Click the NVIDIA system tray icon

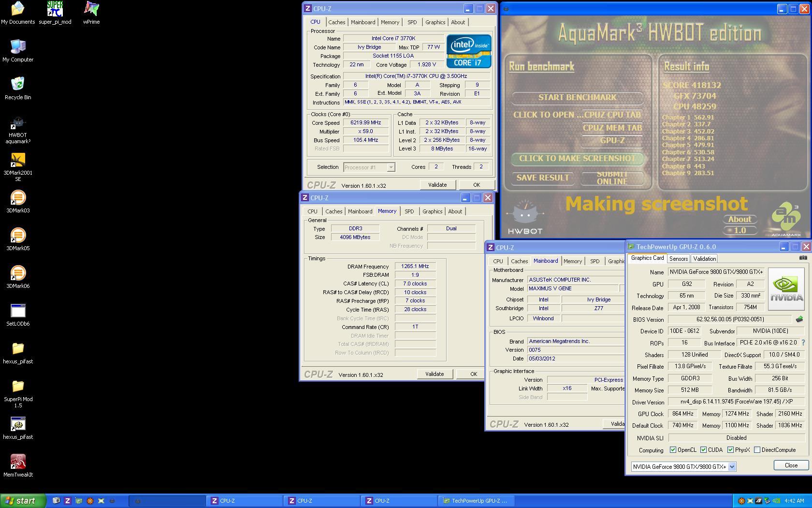tap(776, 501)
